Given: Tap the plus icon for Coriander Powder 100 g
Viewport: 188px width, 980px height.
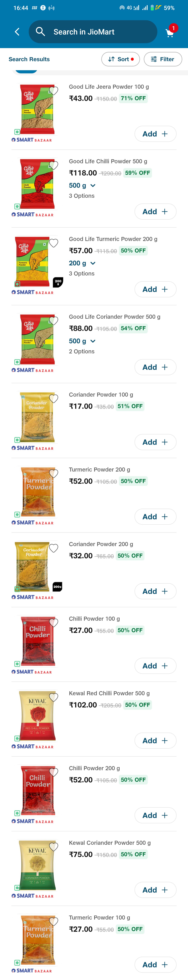Looking at the screenshot, I should coord(164,442).
